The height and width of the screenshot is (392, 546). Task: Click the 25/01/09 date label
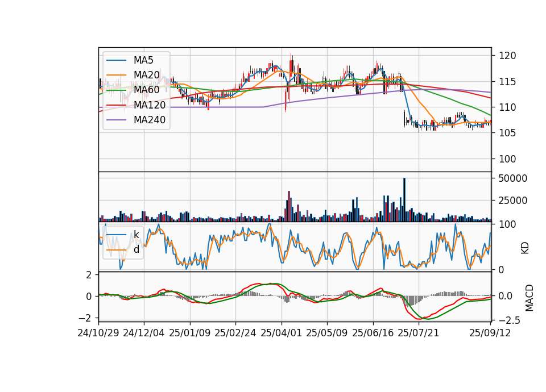coord(190,333)
